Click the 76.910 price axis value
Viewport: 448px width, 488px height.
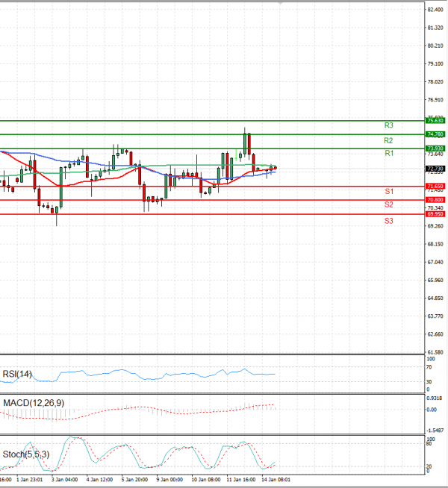coord(435,100)
